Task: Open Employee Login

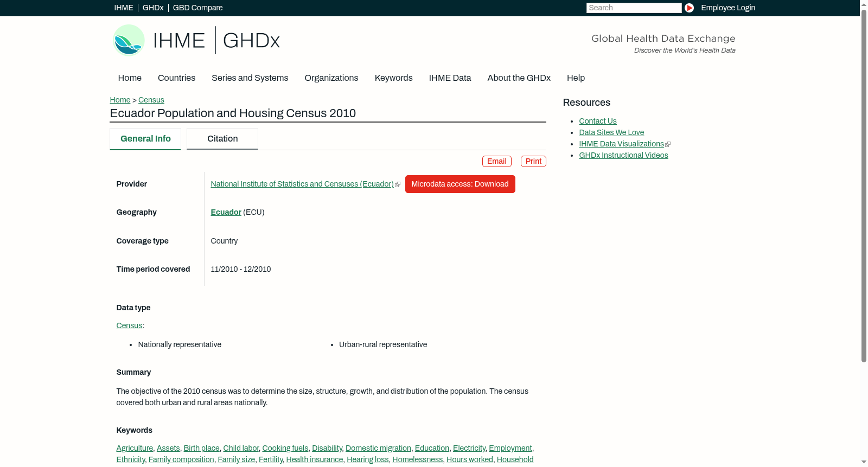Action: coord(728,8)
